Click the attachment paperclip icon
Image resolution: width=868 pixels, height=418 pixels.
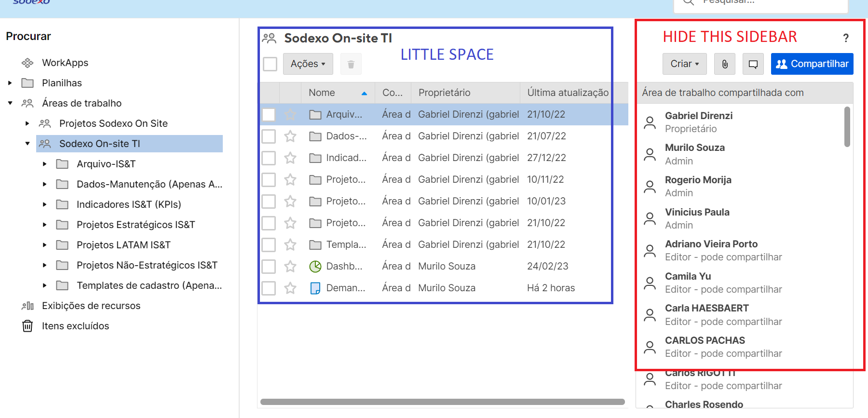coord(725,64)
